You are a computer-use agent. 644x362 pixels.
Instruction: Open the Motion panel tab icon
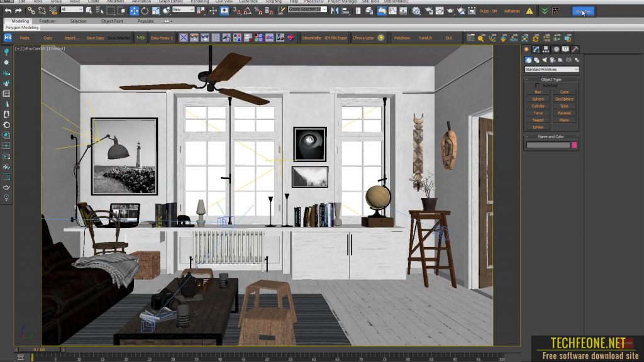tap(556, 49)
